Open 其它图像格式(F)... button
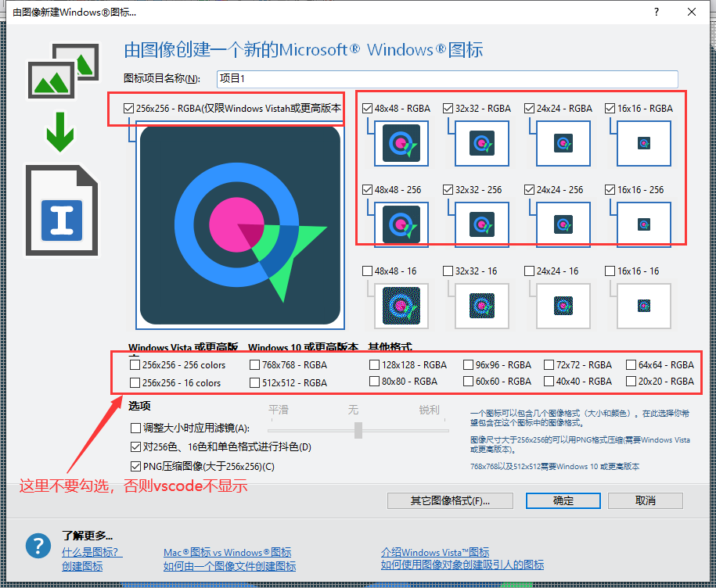The width and height of the screenshot is (716, 588). tap(450, 500)
